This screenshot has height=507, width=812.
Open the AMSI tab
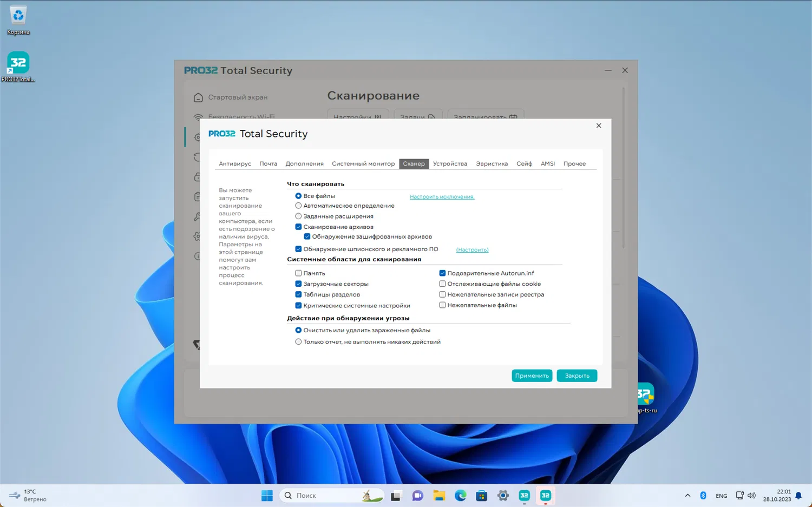tap(548, 163)
